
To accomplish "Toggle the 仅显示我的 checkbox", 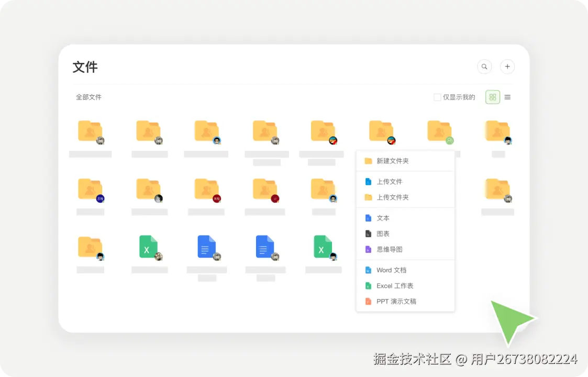I will click(x=437, y=97).
